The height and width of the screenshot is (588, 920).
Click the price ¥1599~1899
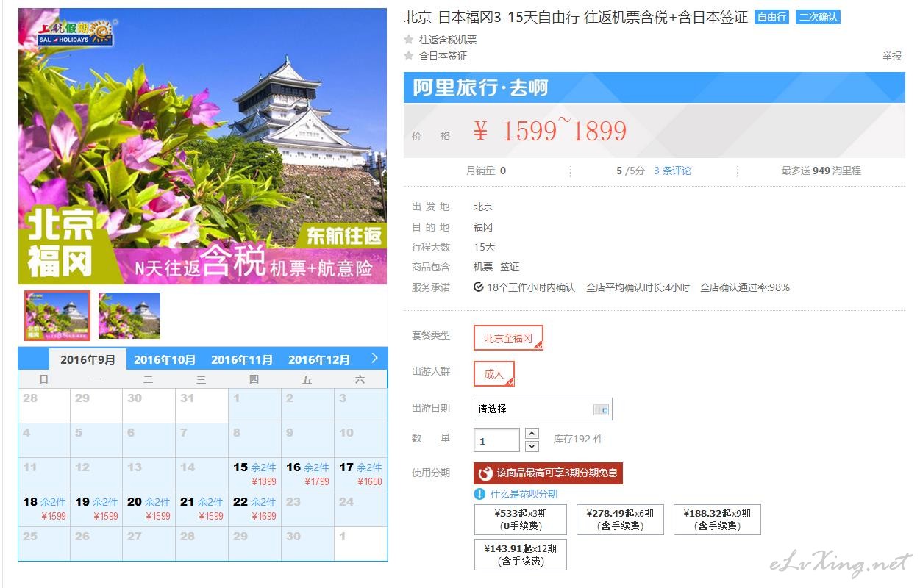pos(550,132)
